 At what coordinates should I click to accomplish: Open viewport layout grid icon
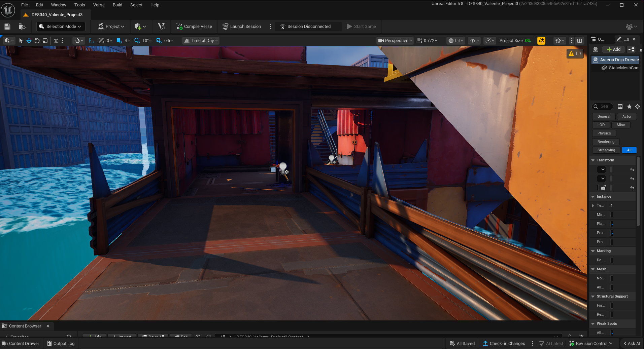point(579,41)
